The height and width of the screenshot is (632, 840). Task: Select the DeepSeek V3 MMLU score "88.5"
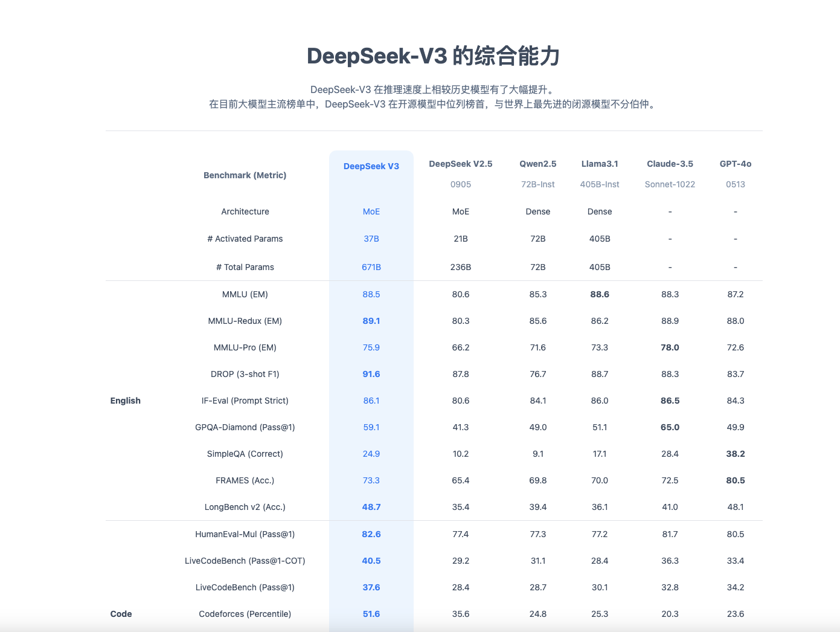pyautogui.click(x=371, y=294)
